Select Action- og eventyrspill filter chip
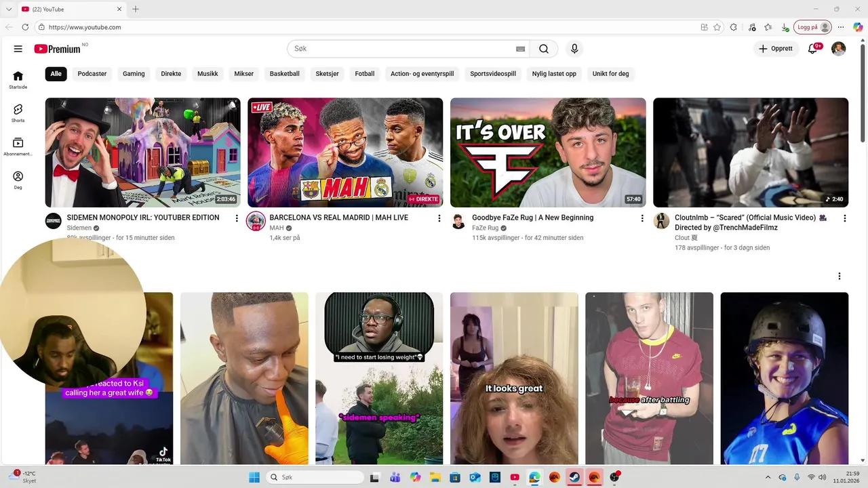 tap(422, 74)
